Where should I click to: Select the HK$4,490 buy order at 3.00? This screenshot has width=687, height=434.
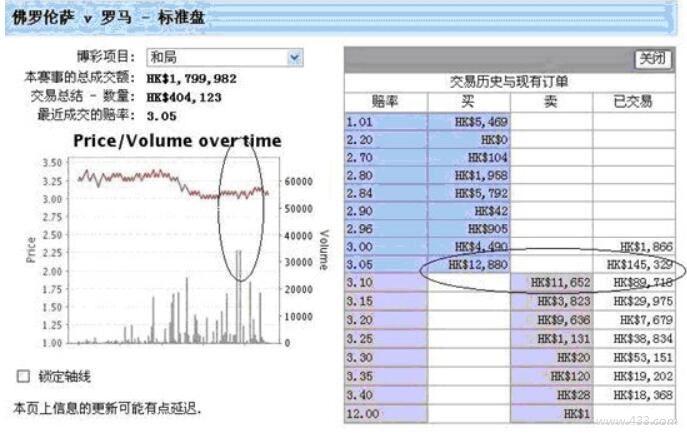(468, 246)
